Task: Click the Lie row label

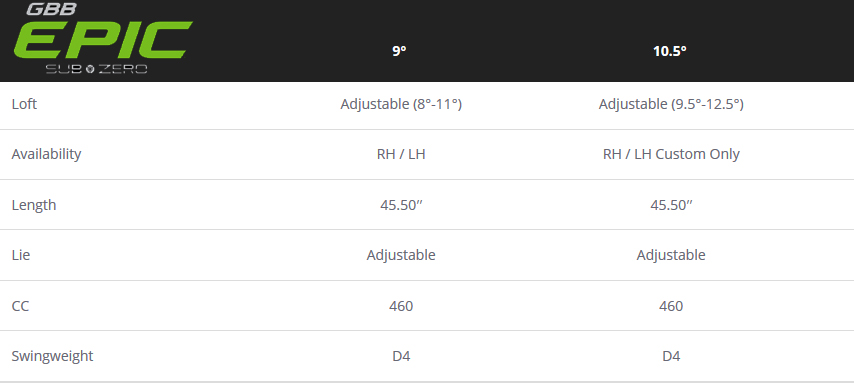Action: click(21, 254)
